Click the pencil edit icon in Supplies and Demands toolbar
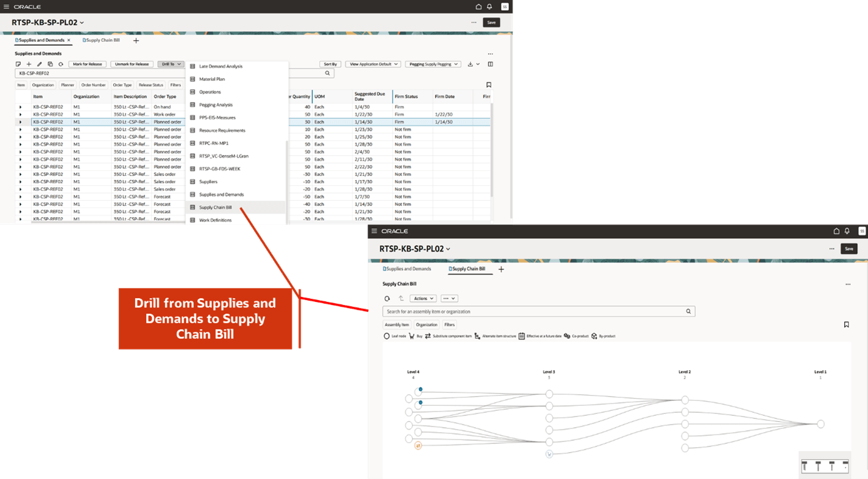Screen dimensions: 868x479 click(39, 64)
